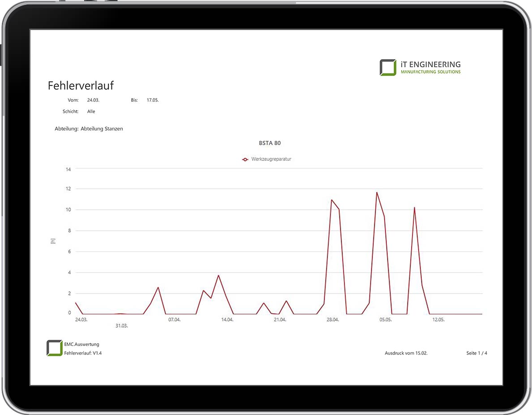Click the 14.04. x-axis date label

[x=227, y=320]
